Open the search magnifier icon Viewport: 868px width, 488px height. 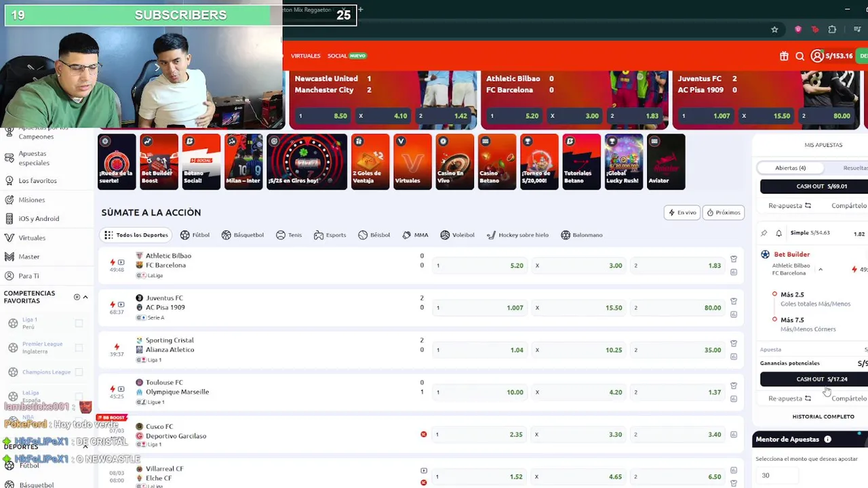tap(800, 56)
